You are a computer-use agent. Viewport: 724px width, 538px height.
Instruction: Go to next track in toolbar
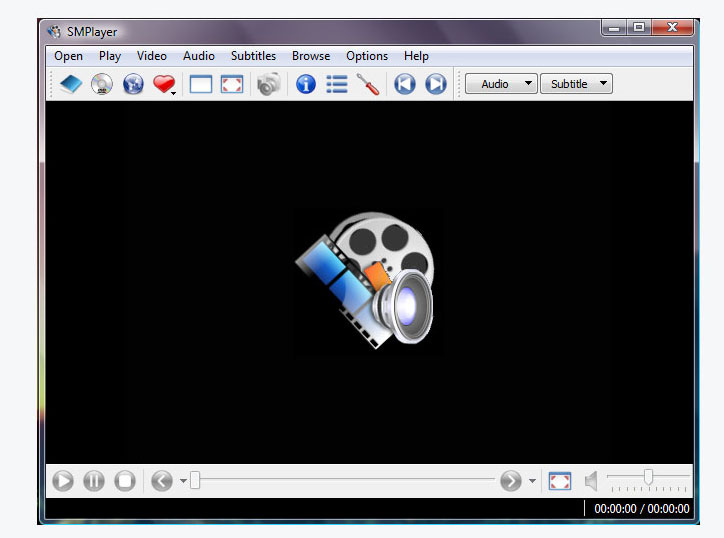click(x=435, y=84)
